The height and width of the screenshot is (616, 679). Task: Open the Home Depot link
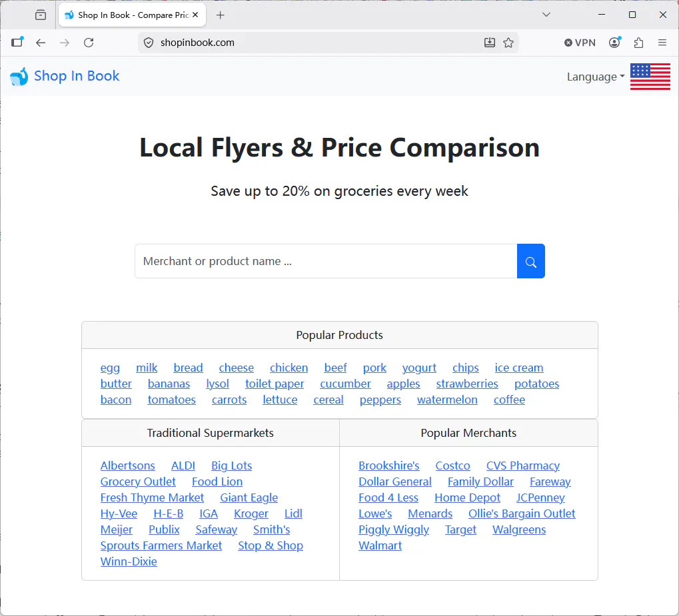point(467,497)
